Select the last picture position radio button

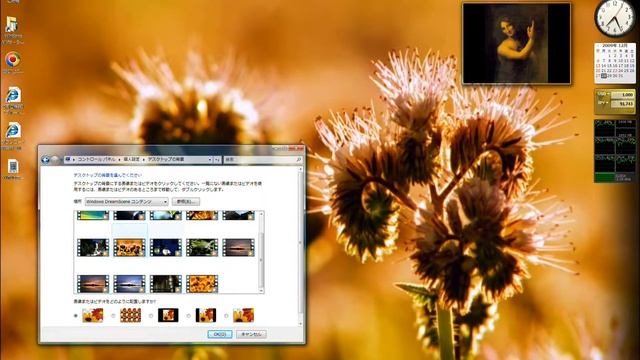226,316
